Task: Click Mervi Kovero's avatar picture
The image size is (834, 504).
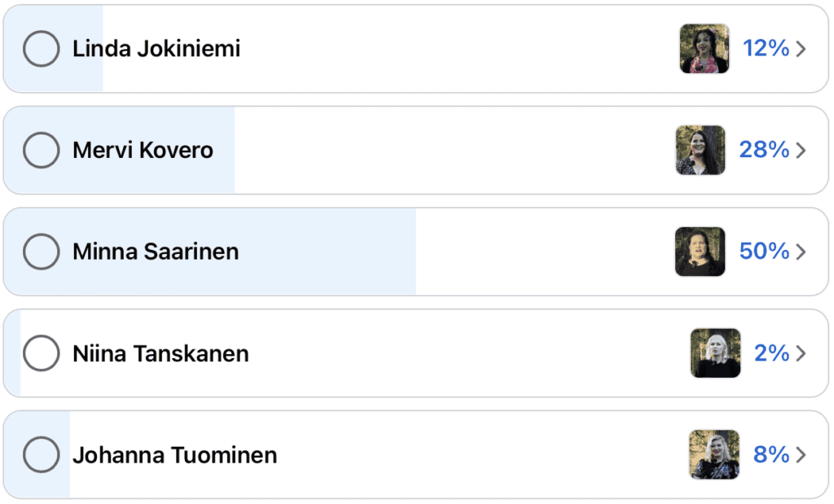Action: (x=700, y=150)
